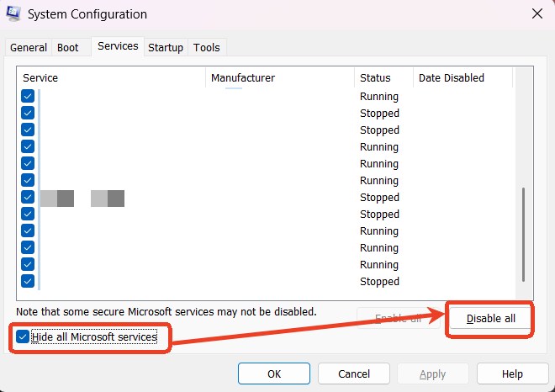Go to the Startup tab
The width and height of the screenshot is (555, 392).
click(x=166, y=47)
